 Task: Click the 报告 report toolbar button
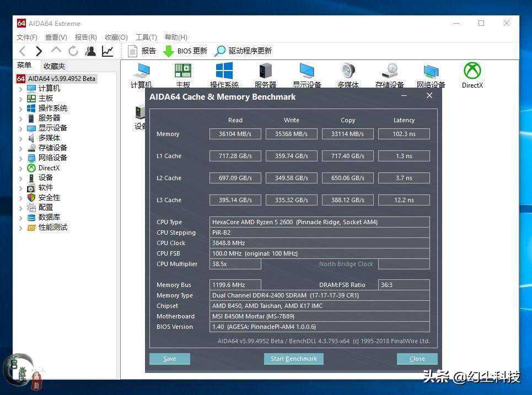[x=142, y=51]
